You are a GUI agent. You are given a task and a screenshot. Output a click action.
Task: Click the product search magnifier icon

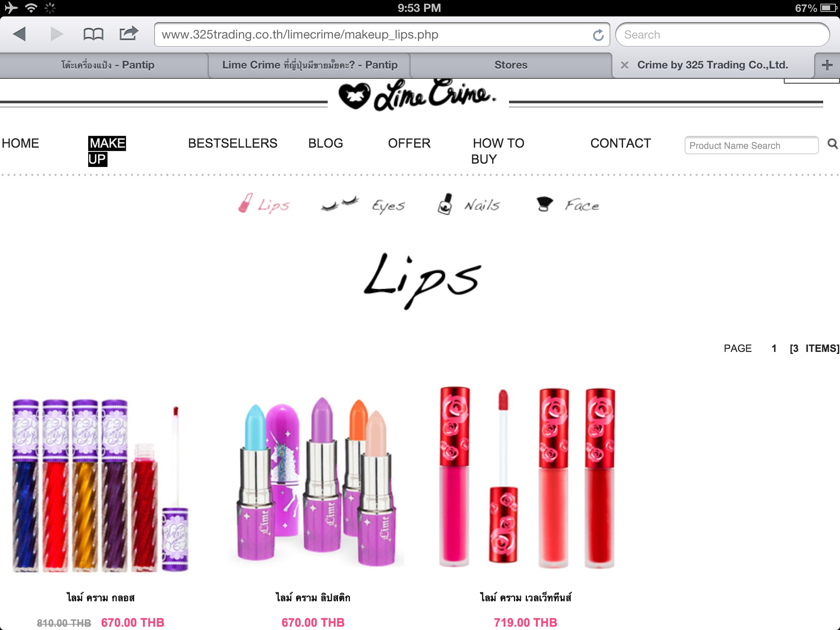click(832, 144)
